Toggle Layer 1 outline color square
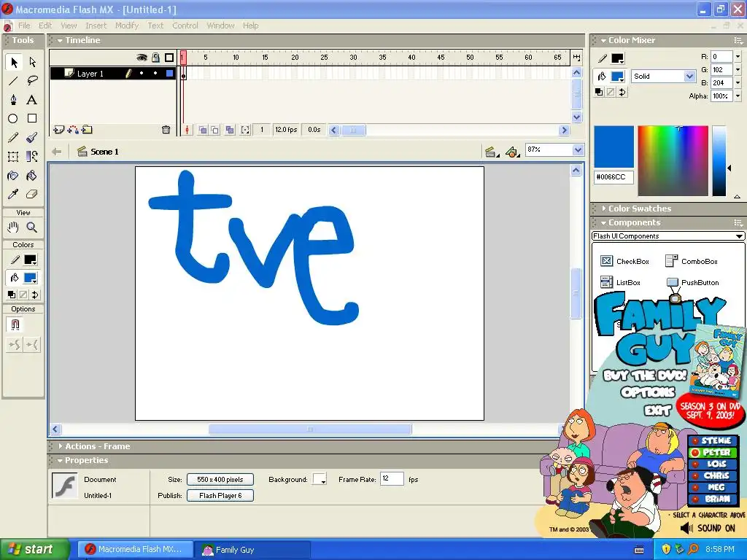 tap(169, 74)
